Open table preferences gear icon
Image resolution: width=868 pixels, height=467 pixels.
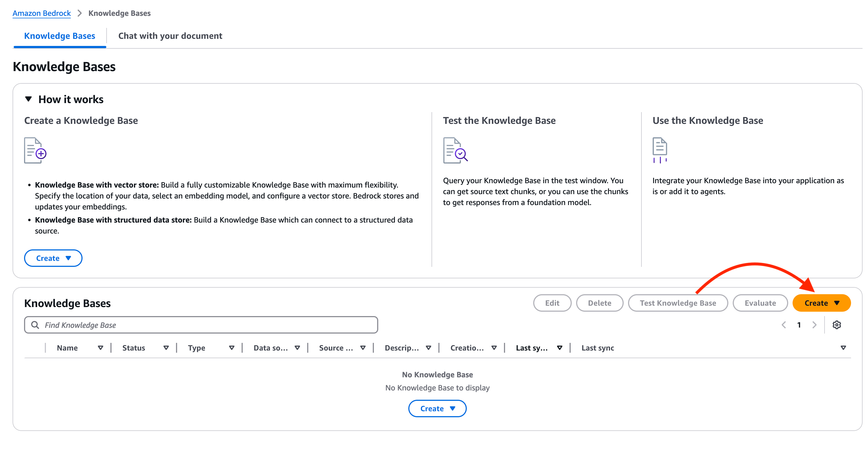836,325
